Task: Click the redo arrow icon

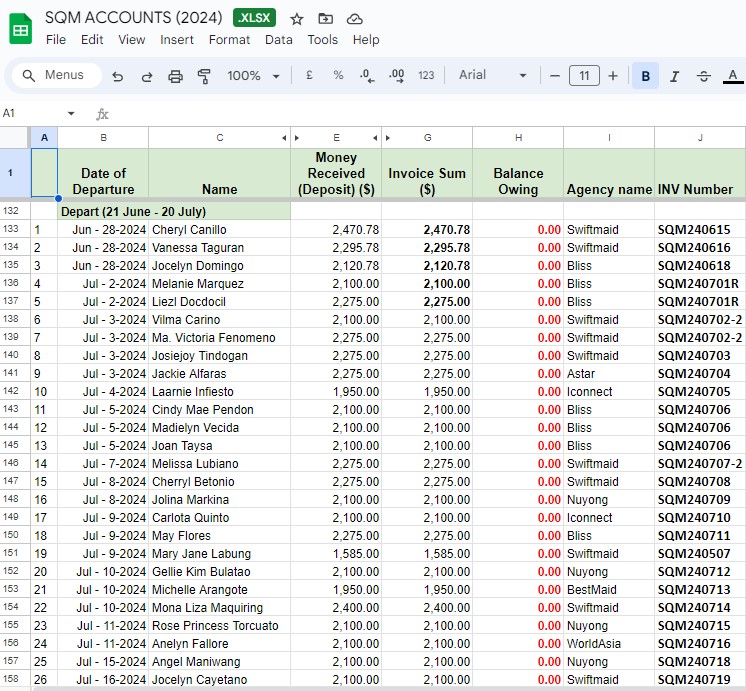Action: 147,76
